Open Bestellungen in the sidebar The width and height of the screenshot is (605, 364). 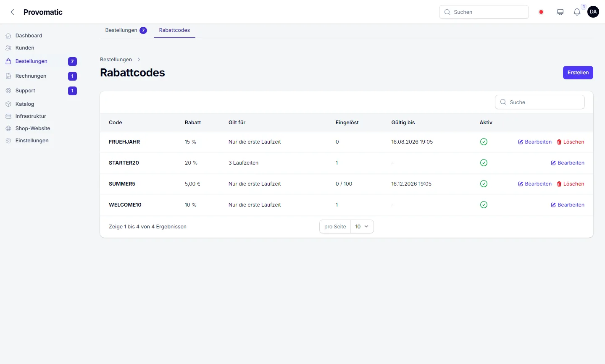tap(41, 61)
